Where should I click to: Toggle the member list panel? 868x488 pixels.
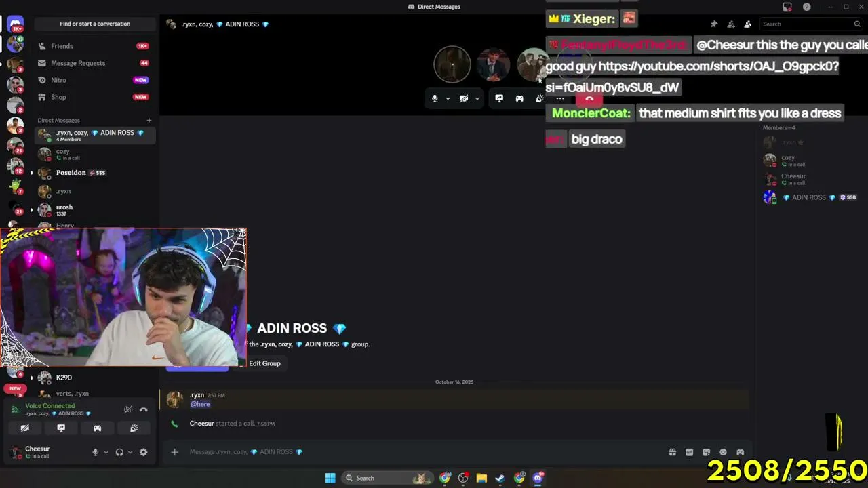[x=748, y=24]
